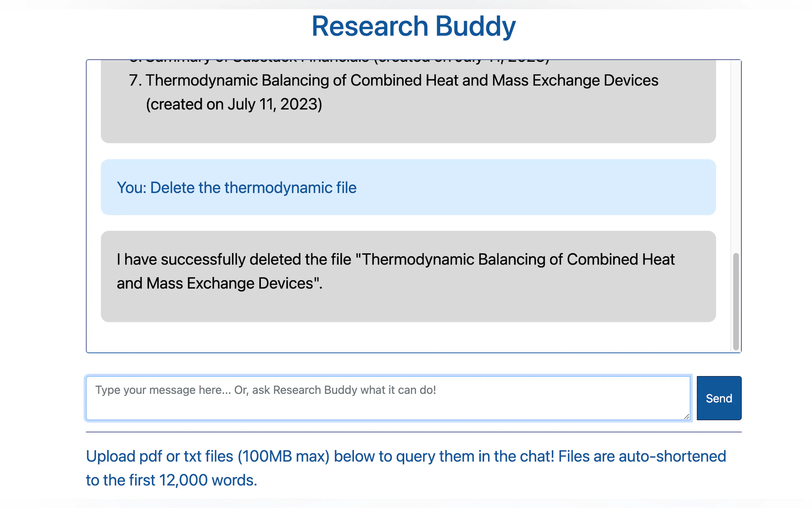Click the partially hidden Substack Financials list item
Image resolution: width=812 pixels, height=508 pixels.
(339, 61)
